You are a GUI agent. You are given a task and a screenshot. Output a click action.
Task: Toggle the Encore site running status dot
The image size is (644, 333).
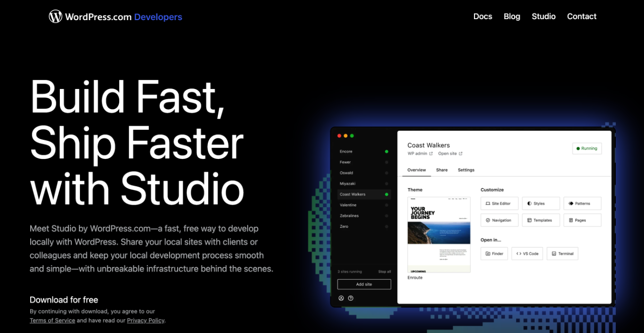[386, 151]
